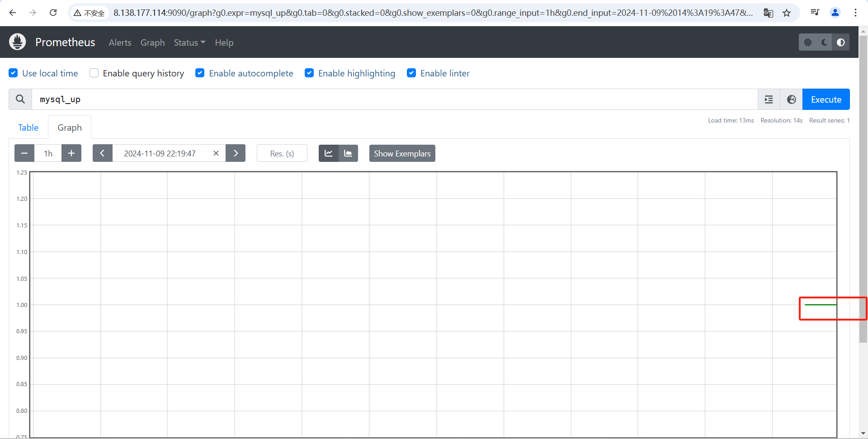Bookmark this page with the star
Image resolution: width=868 pixels, height=439 pixels.
click(787, 13)
